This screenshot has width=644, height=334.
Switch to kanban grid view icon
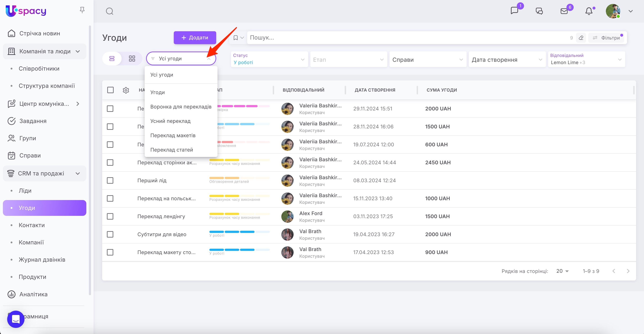point(132,59)
